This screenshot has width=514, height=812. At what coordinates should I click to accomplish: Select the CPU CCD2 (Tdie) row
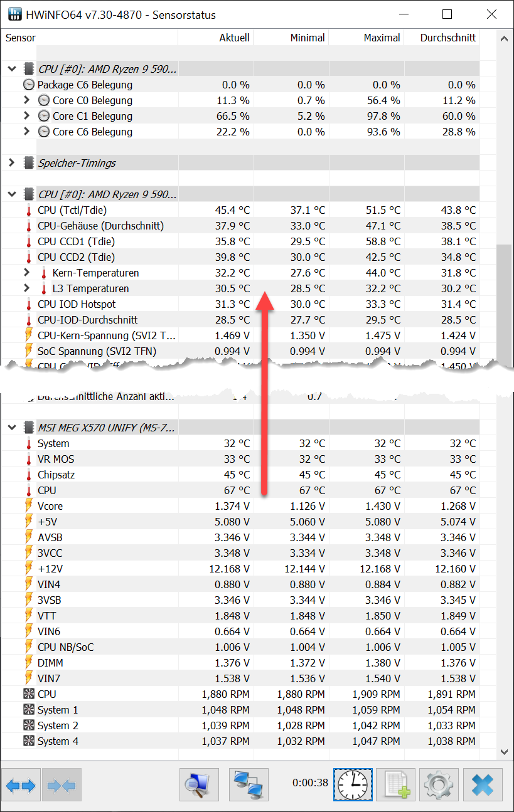pos(240,257)
